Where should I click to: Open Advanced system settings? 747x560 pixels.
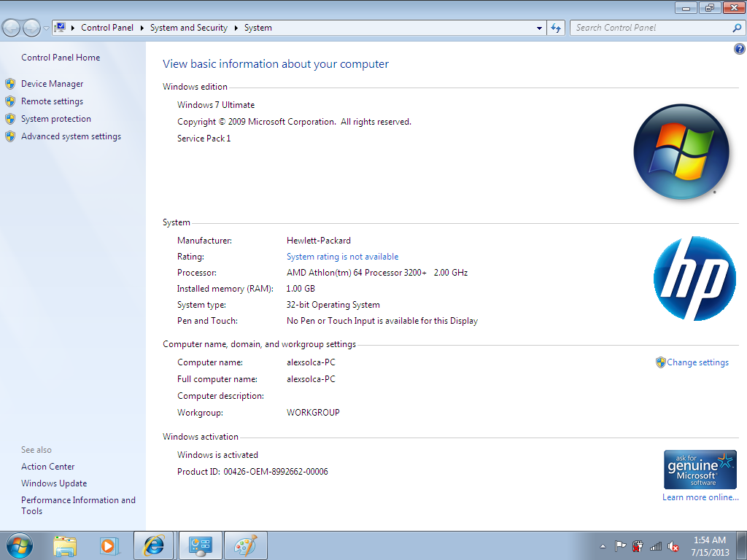click(71, 136)
